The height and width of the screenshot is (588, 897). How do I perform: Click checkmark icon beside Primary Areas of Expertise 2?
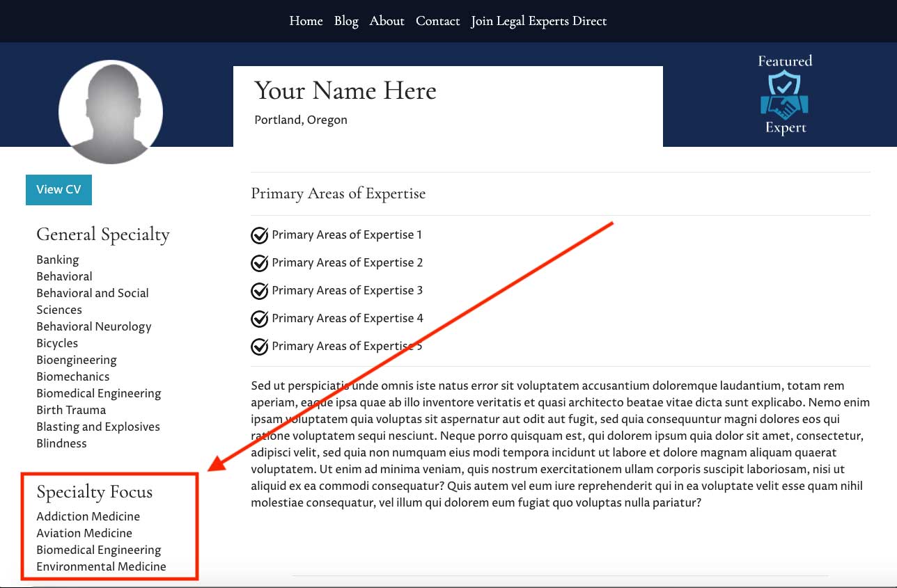pos(259,264)
